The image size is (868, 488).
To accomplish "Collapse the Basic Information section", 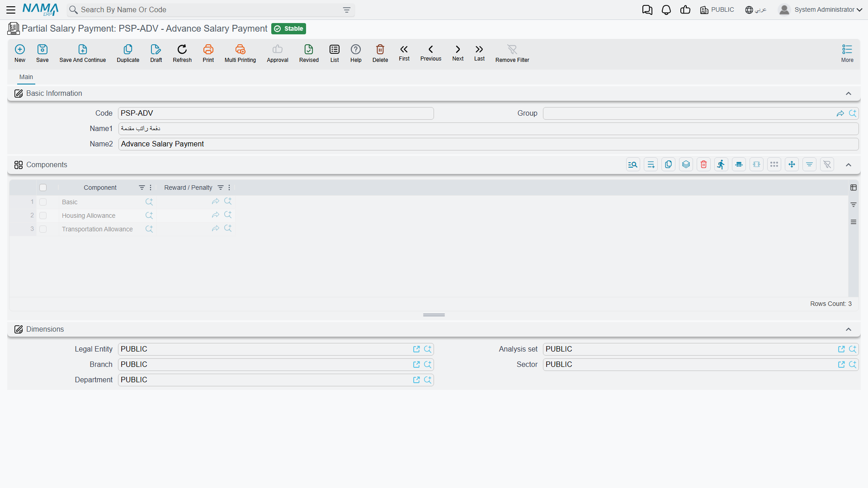I will coord(849,94).
